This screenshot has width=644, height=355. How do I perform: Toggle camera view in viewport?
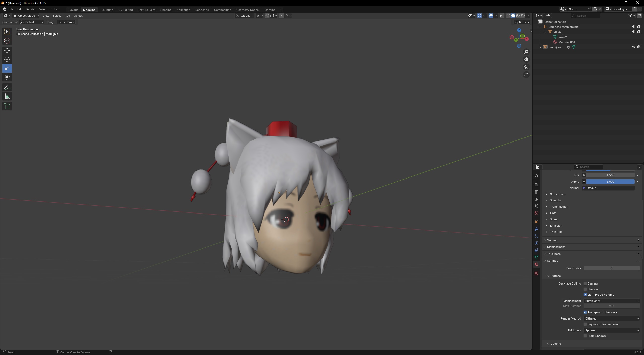coord(526,67)
